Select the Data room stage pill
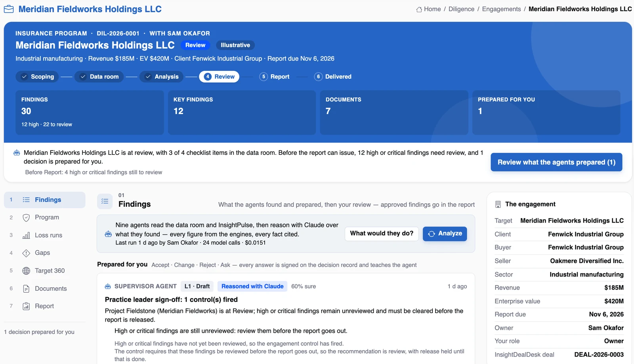The image size is (634, 364). [99, 76]
